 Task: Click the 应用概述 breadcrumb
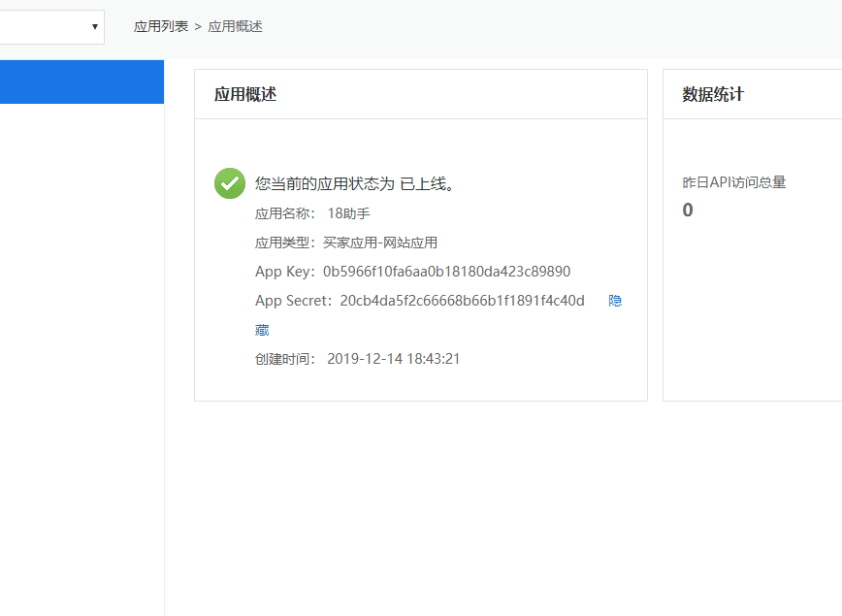click(x=235, y=27)
